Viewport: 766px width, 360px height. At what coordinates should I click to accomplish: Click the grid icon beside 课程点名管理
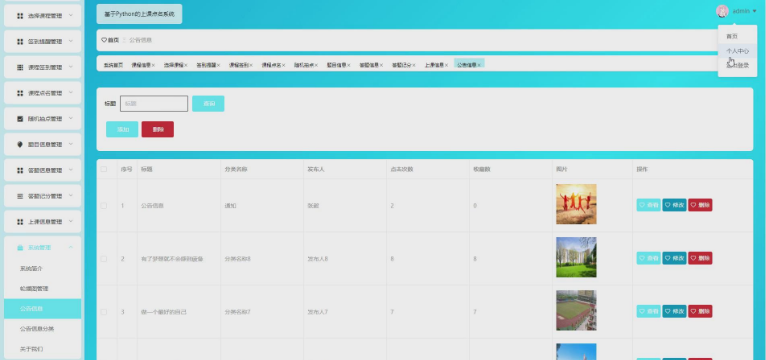pyautogui.click(x=20, y=93)
